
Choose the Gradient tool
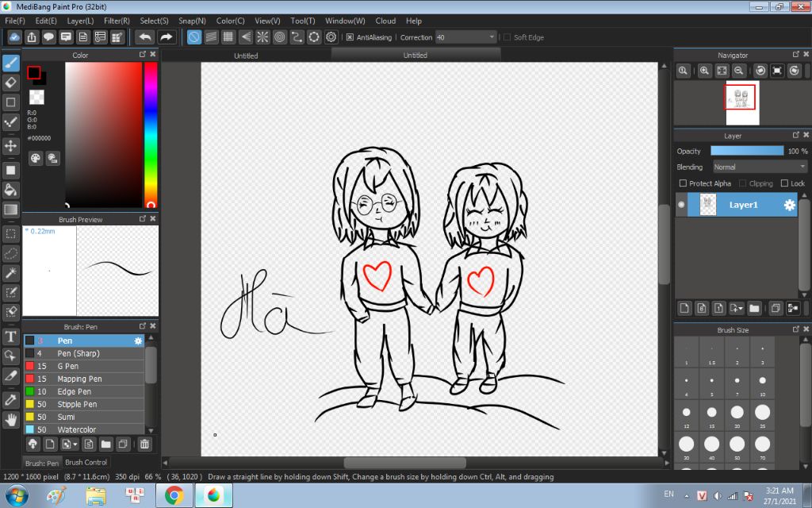(11, 210)
